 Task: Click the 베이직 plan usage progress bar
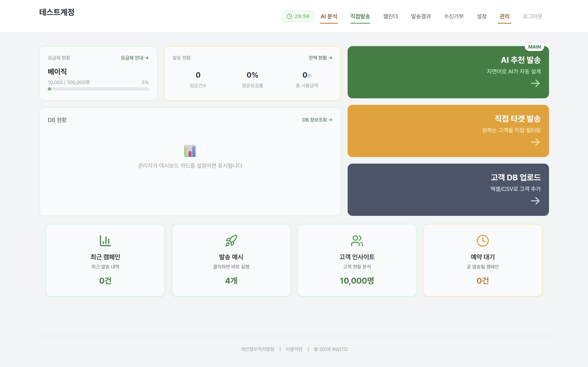point(98,89)
